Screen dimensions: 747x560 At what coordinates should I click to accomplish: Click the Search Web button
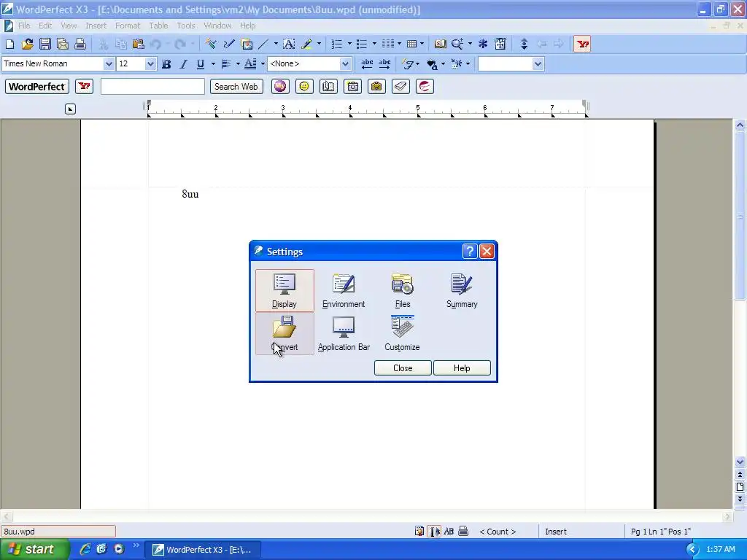click(236, 87)
